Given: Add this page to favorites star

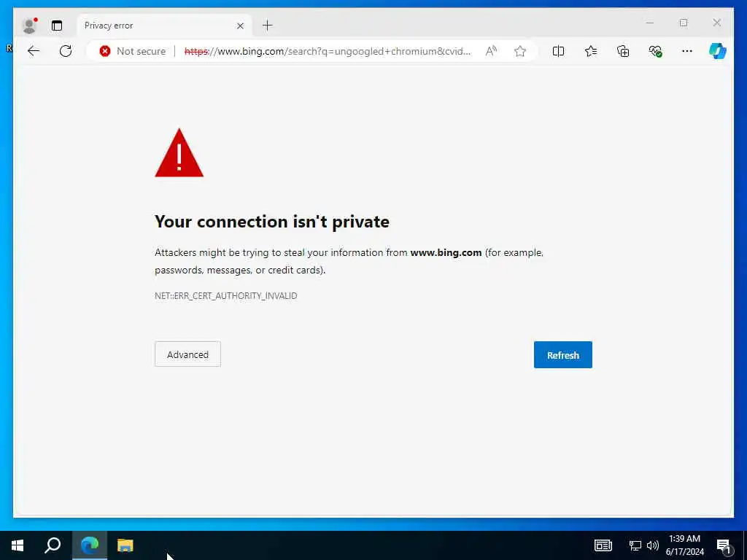Looking at the screenshot, I should pos(519,51).
